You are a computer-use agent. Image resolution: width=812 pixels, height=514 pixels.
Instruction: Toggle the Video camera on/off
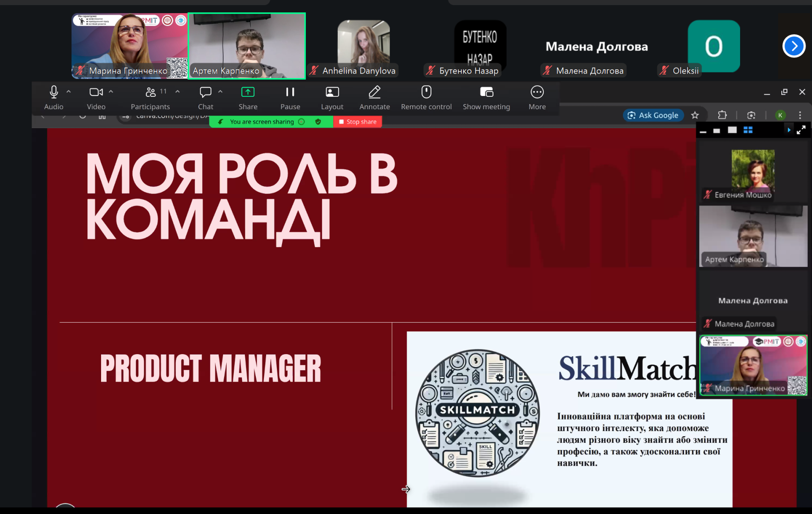(96, 92)
